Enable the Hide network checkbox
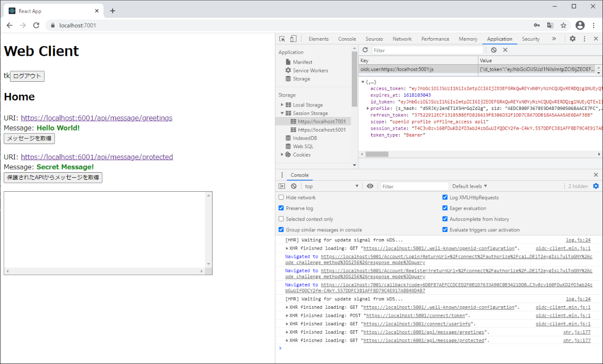Screen dimensions: 603x364 click(281, 197)
